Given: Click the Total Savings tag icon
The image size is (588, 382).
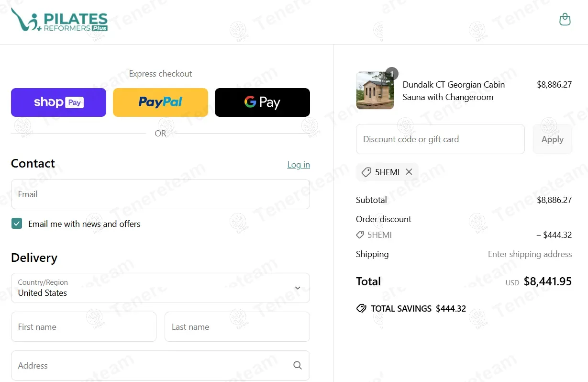Looking at the screenshot, I should pyautogui.click(x=361, y=308).
